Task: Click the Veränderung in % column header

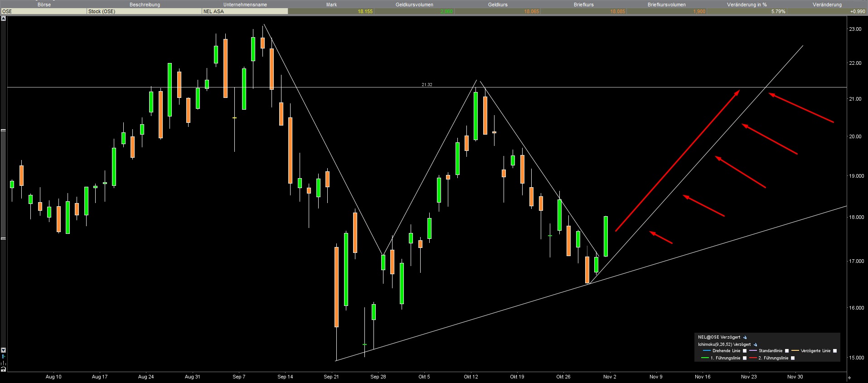Action: [x=747, y=5]
